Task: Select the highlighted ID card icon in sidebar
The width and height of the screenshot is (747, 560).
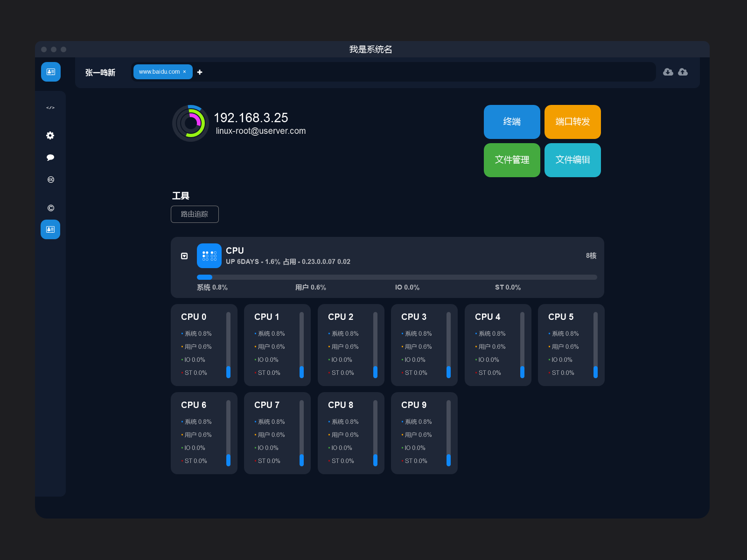Action: coord(50,229)
